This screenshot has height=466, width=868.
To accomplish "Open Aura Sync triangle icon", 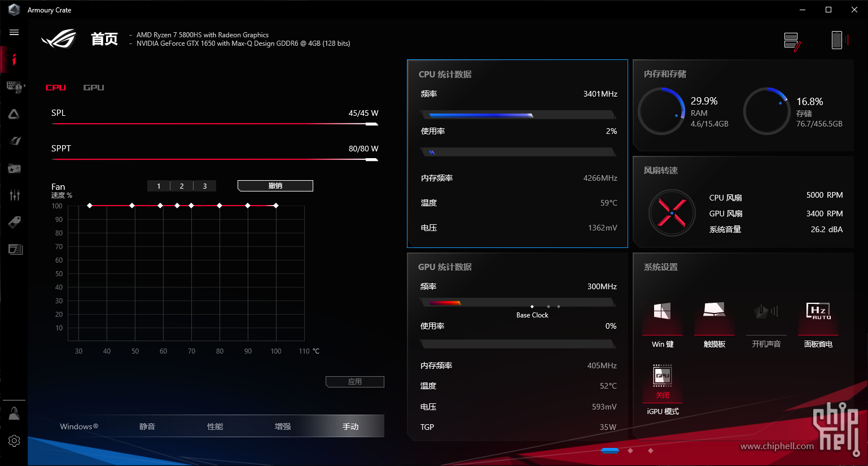I will (14, 114).
